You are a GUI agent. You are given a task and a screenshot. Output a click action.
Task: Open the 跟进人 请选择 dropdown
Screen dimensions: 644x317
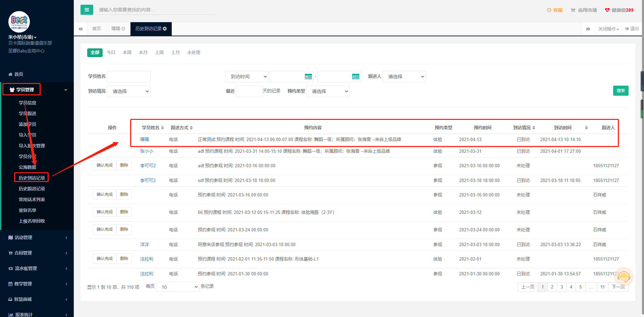pyautogui.click(x=404, y=77)
